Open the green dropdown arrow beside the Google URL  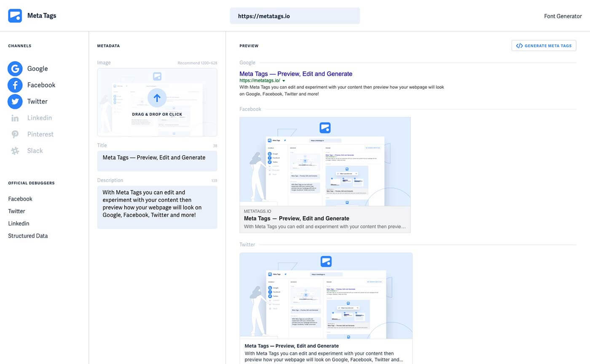tap(284, 80)
